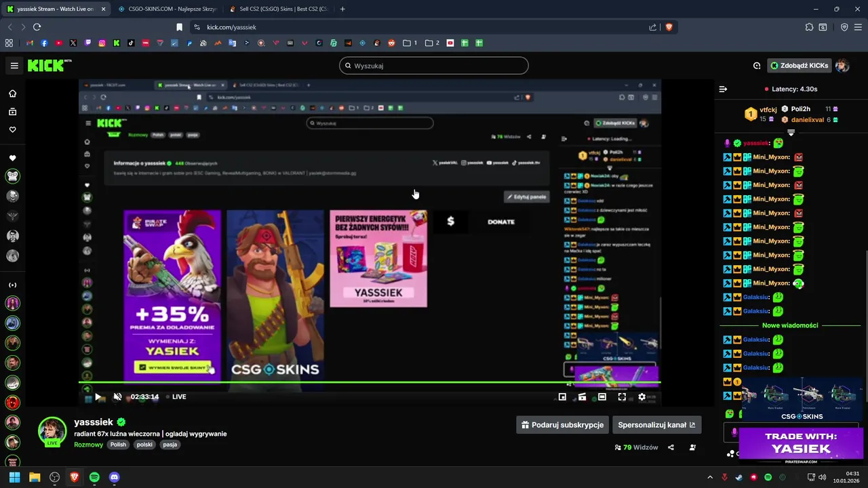
Task: Open the TikTok bookmark
Action: coord(131,43)
